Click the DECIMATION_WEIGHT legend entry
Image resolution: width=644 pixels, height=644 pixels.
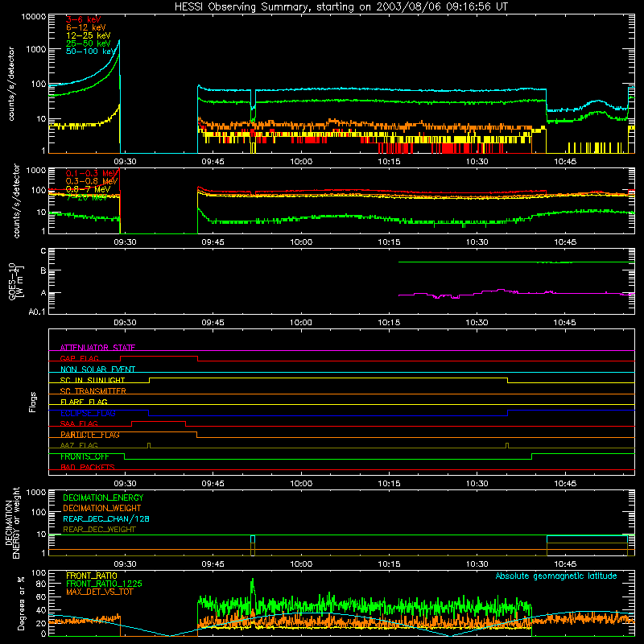(102, 508)
